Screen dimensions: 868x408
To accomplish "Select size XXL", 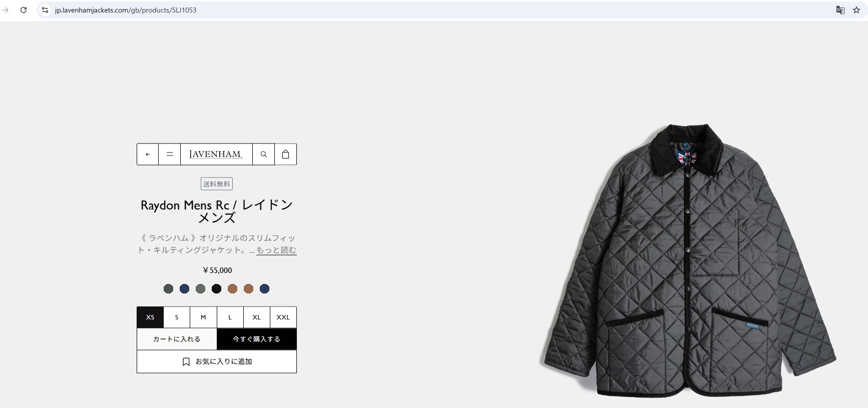I will click(x=283, y=317).
